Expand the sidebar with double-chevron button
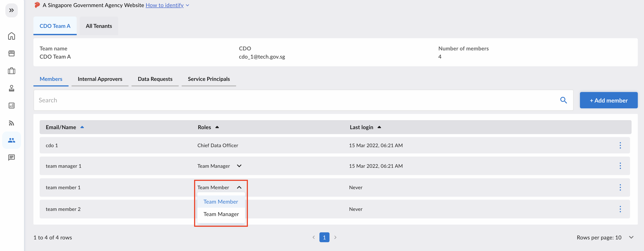The image size is (644, 251). [x=12, y=10]
